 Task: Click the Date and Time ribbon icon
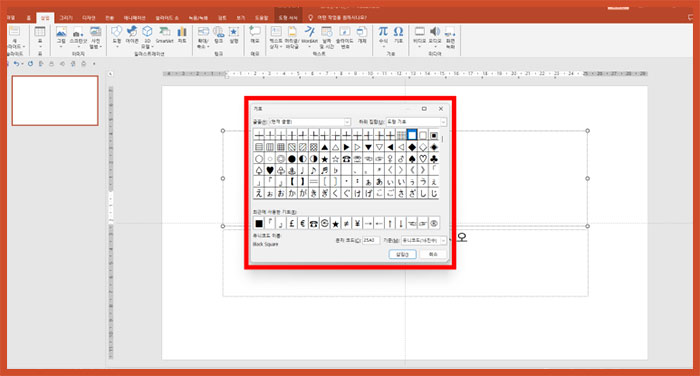[326, 31]
